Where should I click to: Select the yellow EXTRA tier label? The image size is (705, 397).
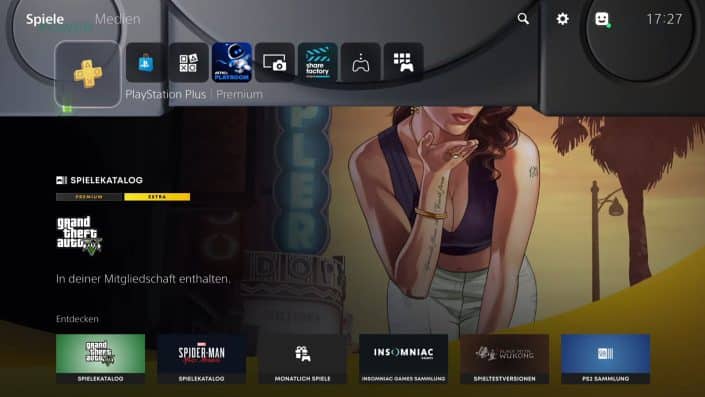coord(157,196)
